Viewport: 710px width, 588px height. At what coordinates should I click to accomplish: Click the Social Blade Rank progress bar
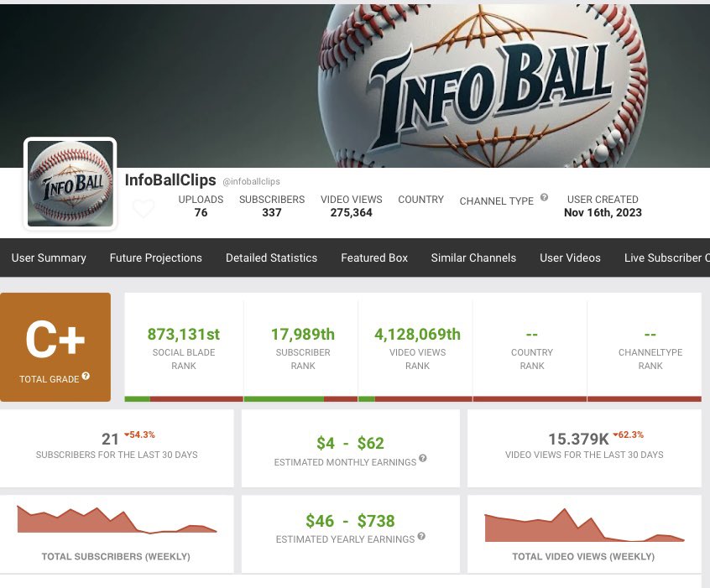coord(184,398)
